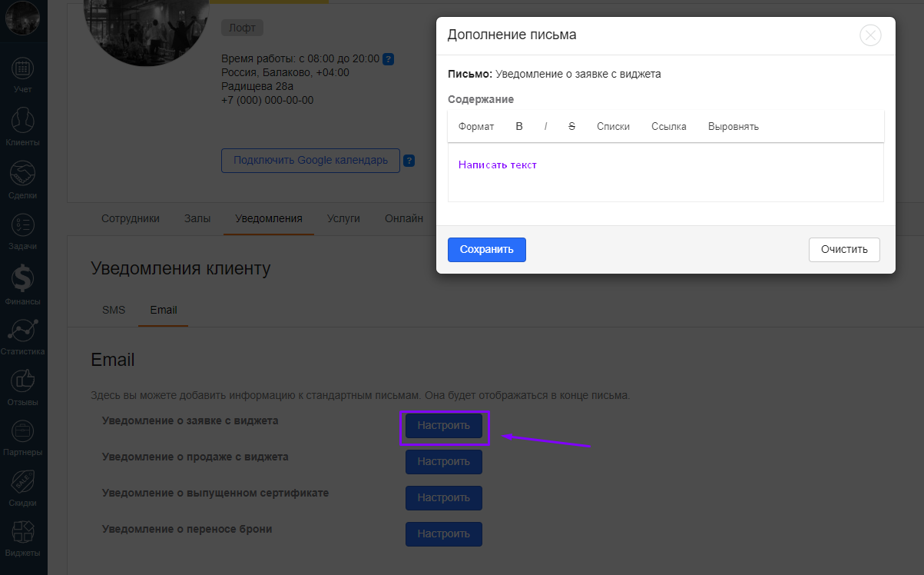Toggle strikethrough formatting in editor

pyautogui.click(x=571, y=127)
